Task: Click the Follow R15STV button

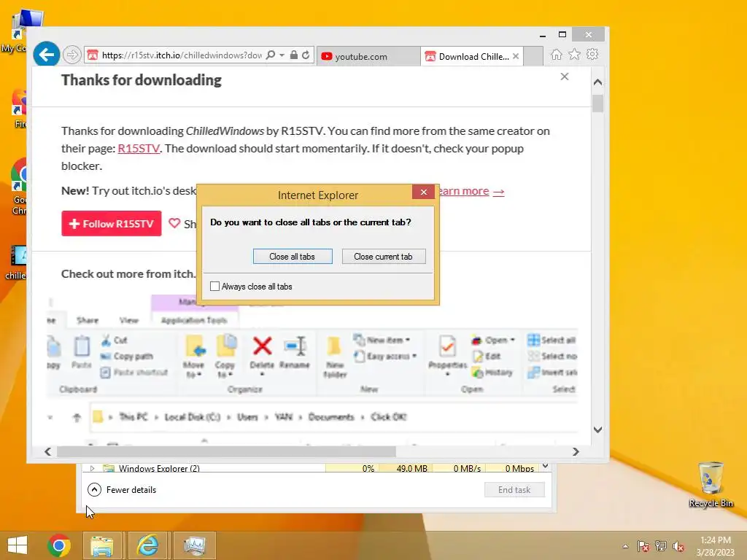Action: (x=112, y=223)
